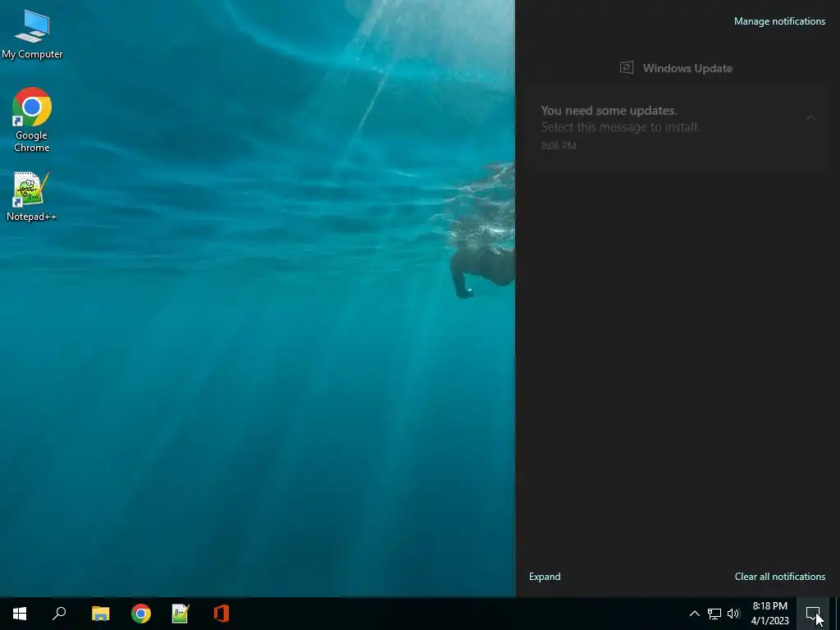
Task: Open the My Computer desktop icon
Action: coord(32,34)
